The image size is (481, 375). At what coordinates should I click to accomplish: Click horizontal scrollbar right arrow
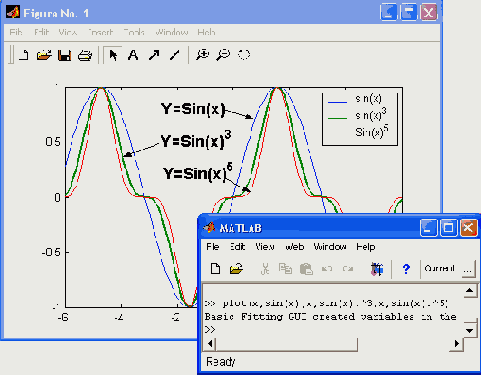tap(456, 344)
